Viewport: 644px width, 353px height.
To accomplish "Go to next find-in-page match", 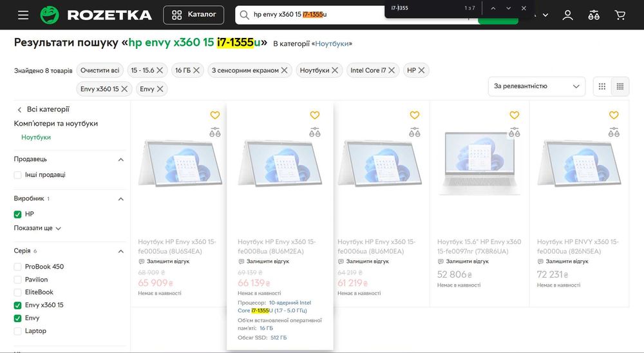I will (x=509, y=8).
